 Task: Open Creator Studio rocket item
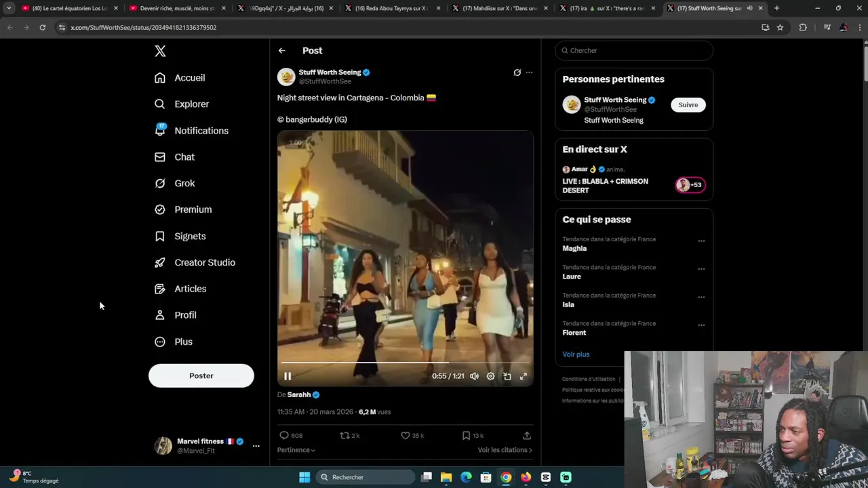click(195, 263)
